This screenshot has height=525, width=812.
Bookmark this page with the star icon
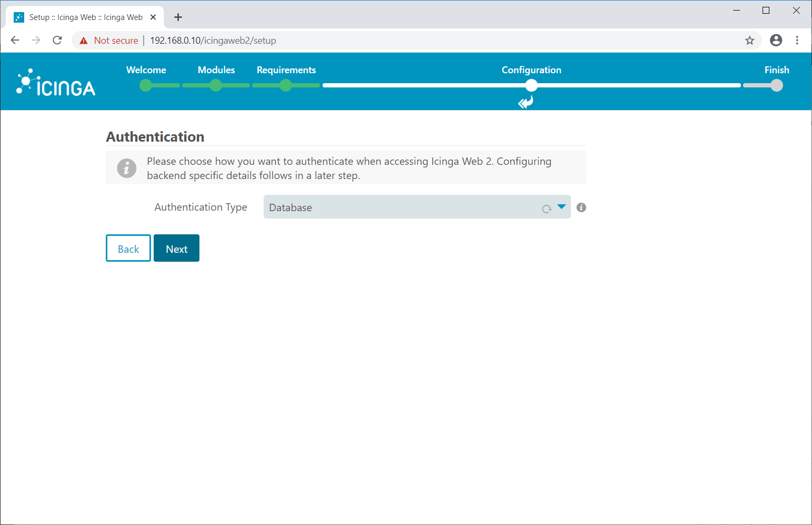tap(749, 41)
